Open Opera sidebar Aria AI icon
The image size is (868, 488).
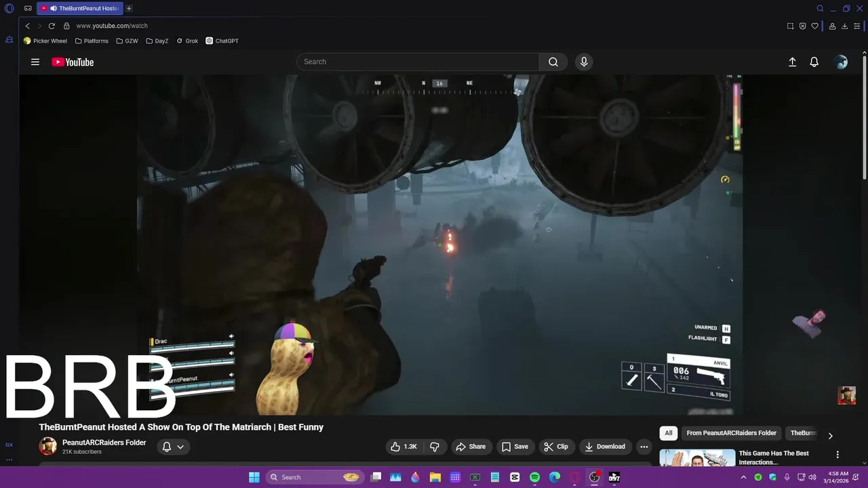[9, 40]
